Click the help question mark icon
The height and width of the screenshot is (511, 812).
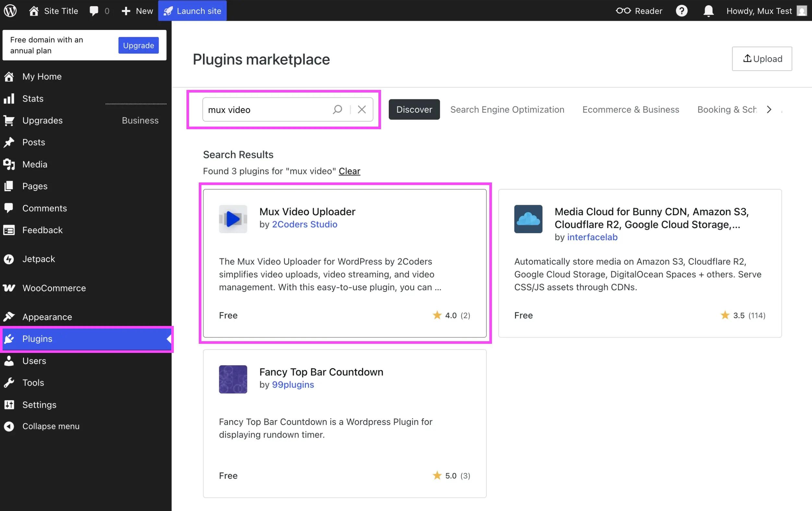pos(682,11)
